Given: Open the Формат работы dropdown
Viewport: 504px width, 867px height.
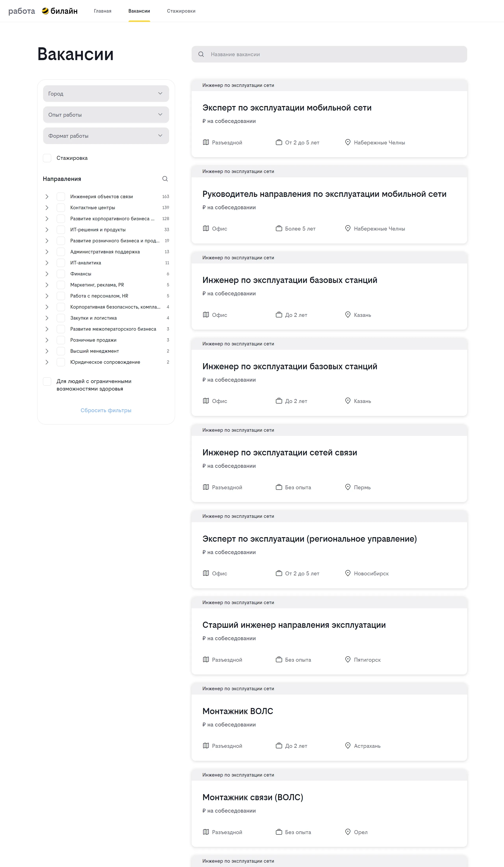Looking at the screenshot, I should 106,136.
